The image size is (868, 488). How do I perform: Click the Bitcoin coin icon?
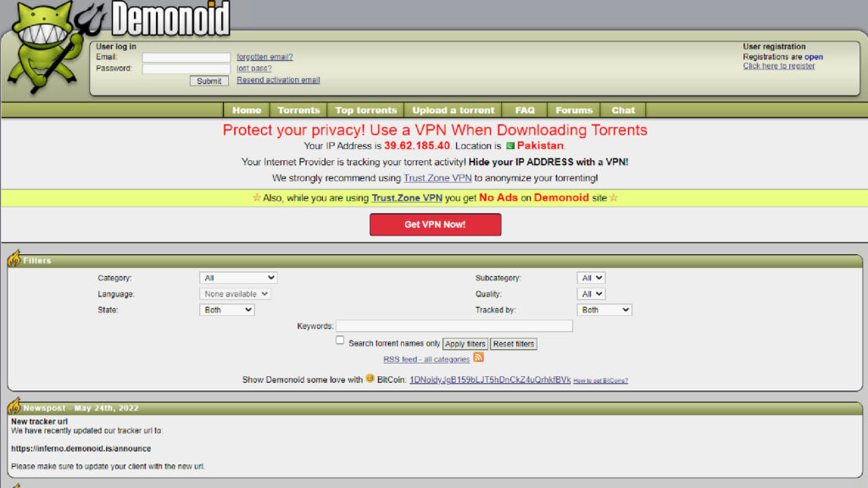[370, 379]
